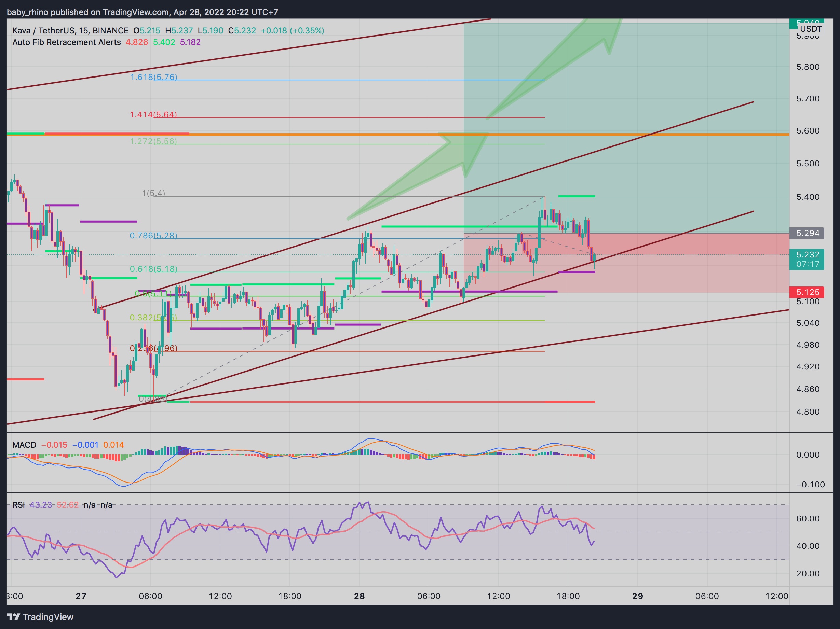Select the 0.382 Fibonacci level label

153,317
